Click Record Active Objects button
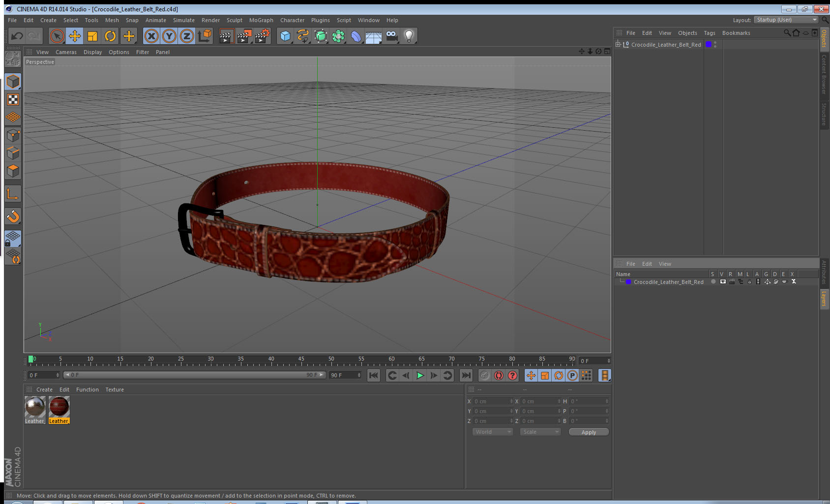Screen dimensions: 830x504 [485, 376]
